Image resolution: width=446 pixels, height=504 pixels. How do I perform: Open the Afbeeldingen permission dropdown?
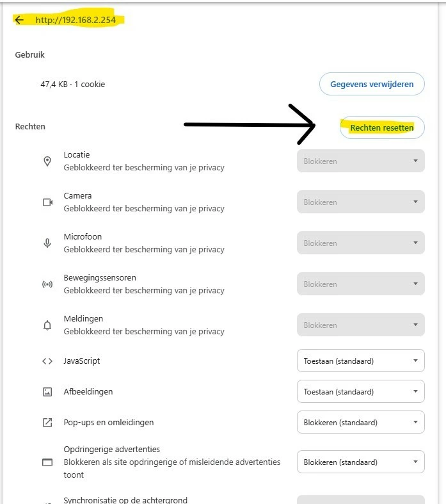pyautogui.click(x=361, y=391)
